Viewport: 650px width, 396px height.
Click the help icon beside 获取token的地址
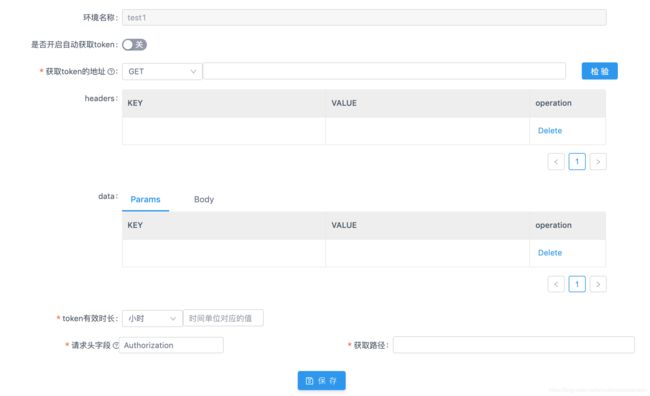pyautogui.click(x=111, y=71)
